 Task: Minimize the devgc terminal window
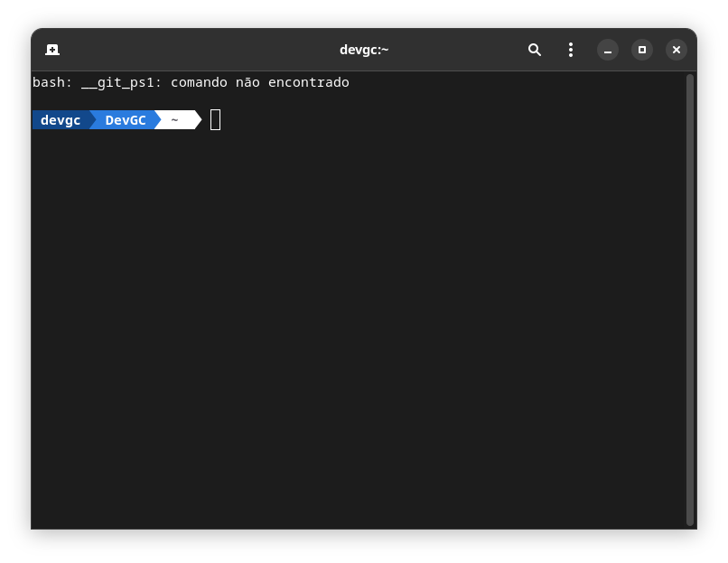coord(607,50)
